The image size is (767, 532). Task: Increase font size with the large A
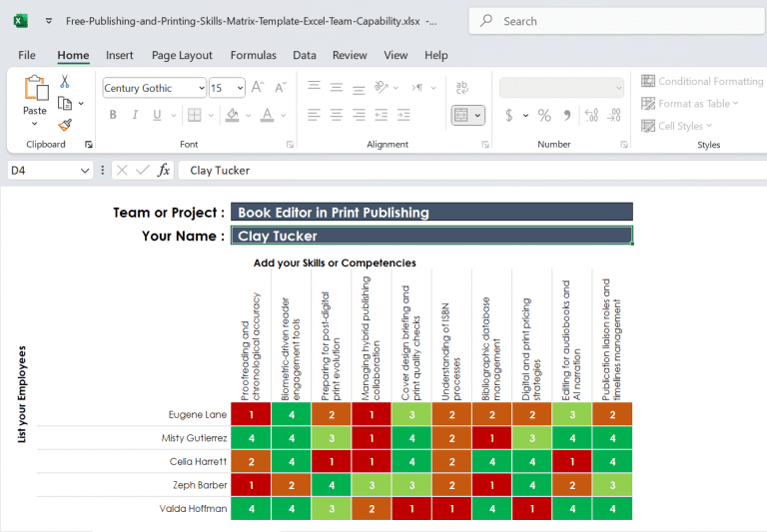(x=258, y=88)
